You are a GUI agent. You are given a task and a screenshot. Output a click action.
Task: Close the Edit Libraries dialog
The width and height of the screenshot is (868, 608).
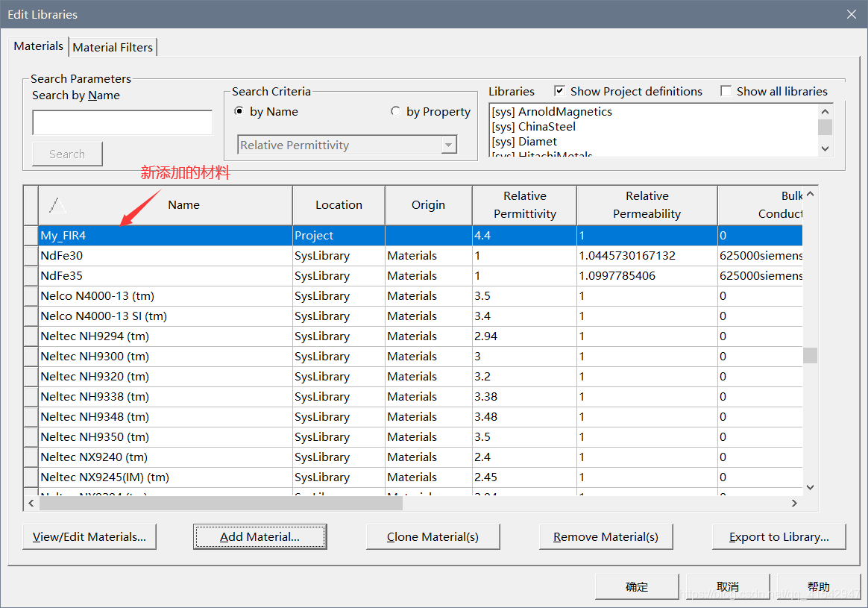click(852, 14)
